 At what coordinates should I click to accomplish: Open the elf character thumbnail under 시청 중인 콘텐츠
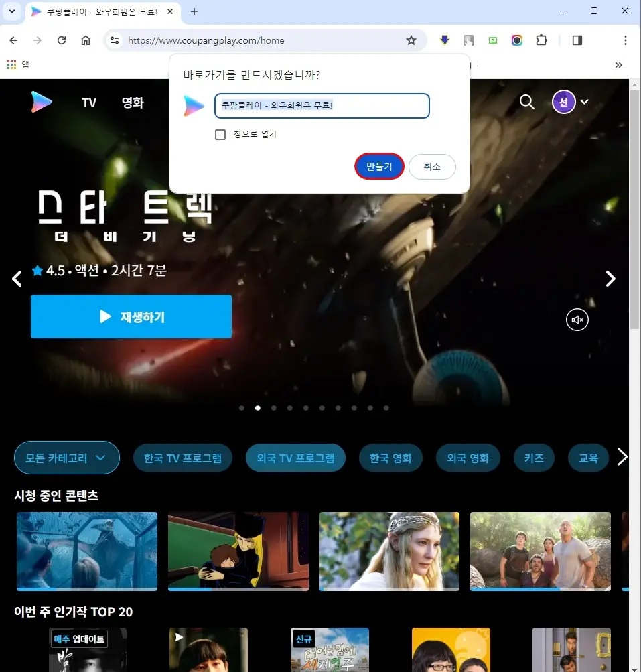[x=389, y=551]
